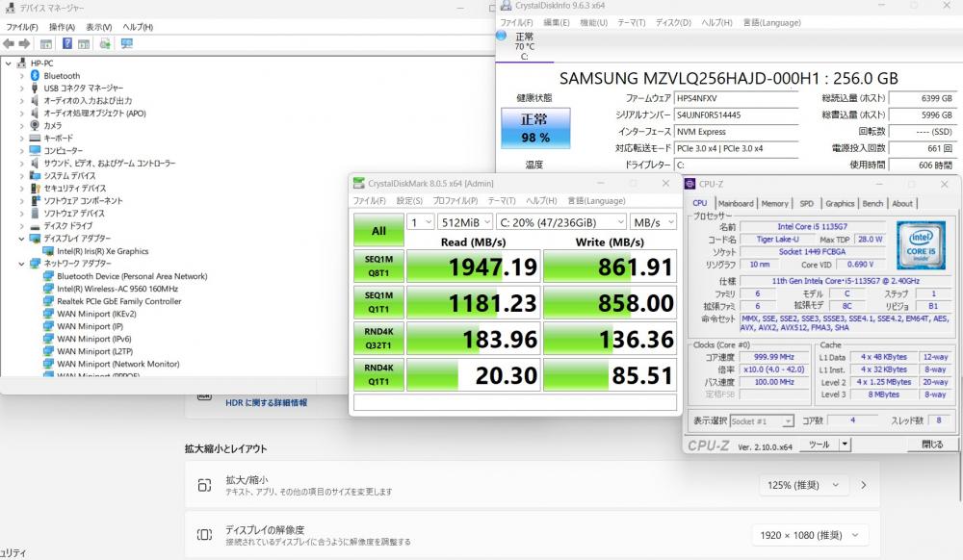
Task: Open Device Manager help via blue question icon
Action: coord(67,43)
